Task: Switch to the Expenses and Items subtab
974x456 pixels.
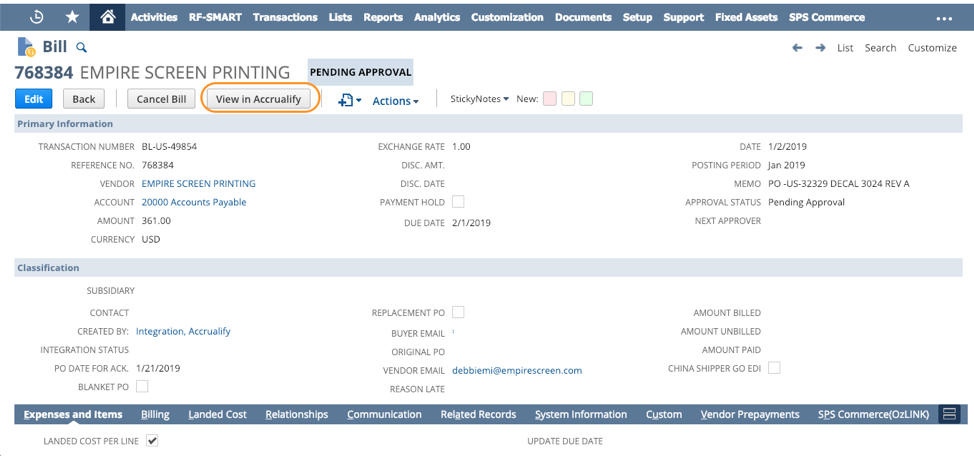Action: pos(73,414)
